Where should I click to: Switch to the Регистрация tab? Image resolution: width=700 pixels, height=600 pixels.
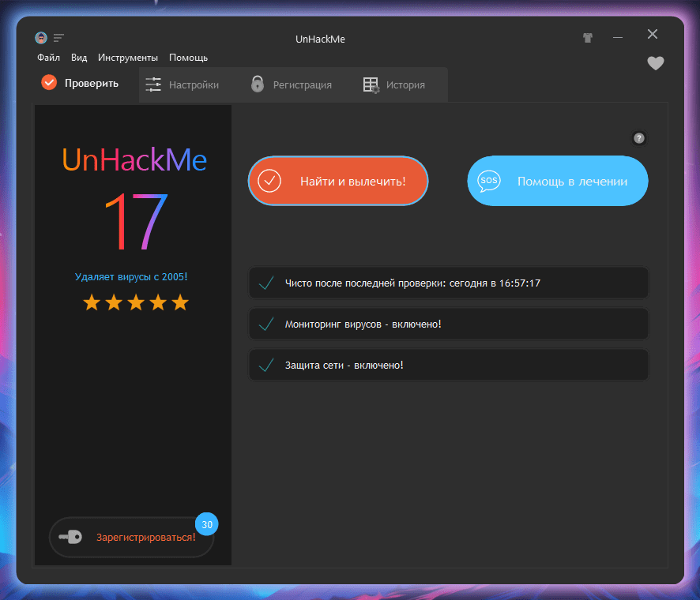[x=292, y=84]
